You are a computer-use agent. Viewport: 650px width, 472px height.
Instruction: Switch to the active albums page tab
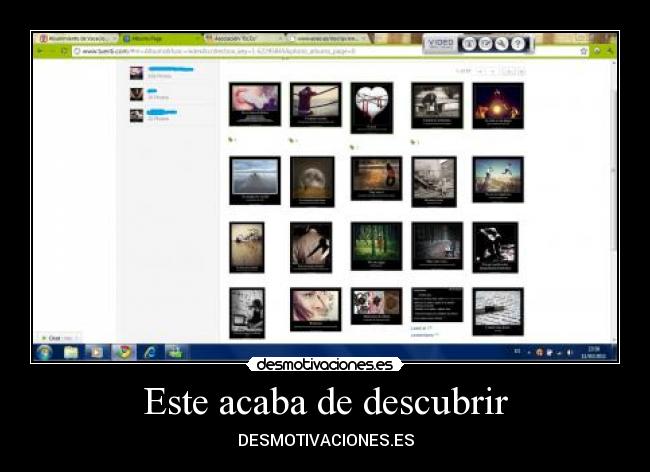point(161,39)
